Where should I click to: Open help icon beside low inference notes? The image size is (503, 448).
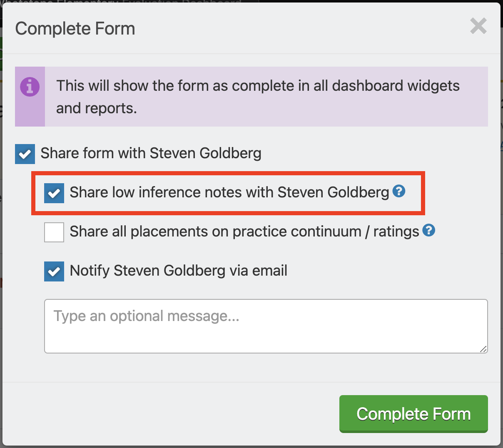[x=399, y=191]
